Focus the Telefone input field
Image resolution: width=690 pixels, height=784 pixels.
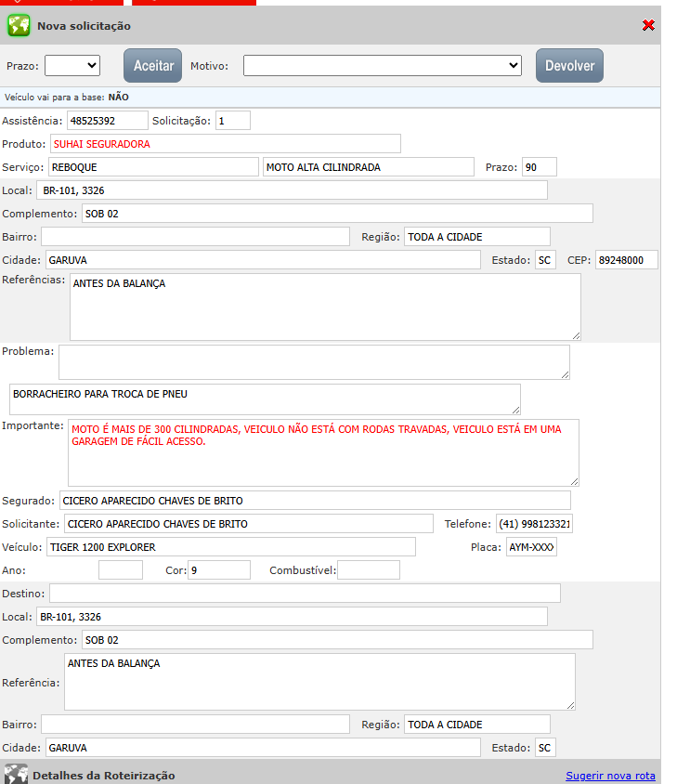[x=534, y=524]
